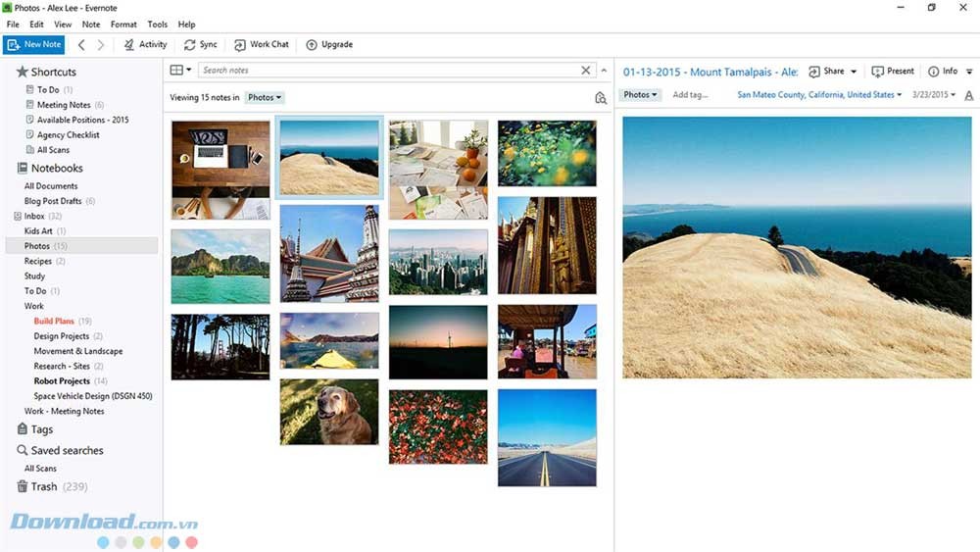Open the Activity feed
Image resolution: width=980 pixels, height=552 pixels.
pyautogui.click(x=145, y=45)
